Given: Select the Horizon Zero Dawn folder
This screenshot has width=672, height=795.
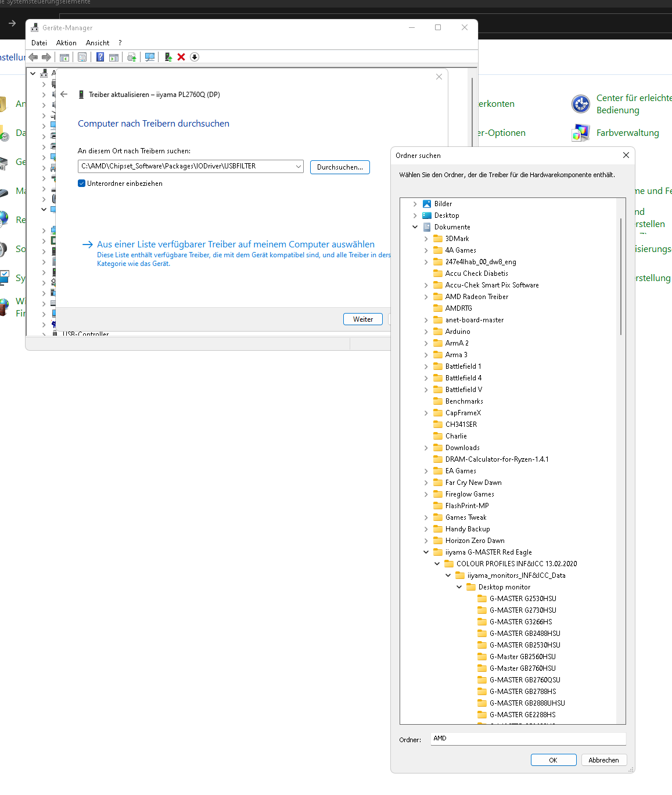Looking at the screenshot, I should [x=475, y=541].
